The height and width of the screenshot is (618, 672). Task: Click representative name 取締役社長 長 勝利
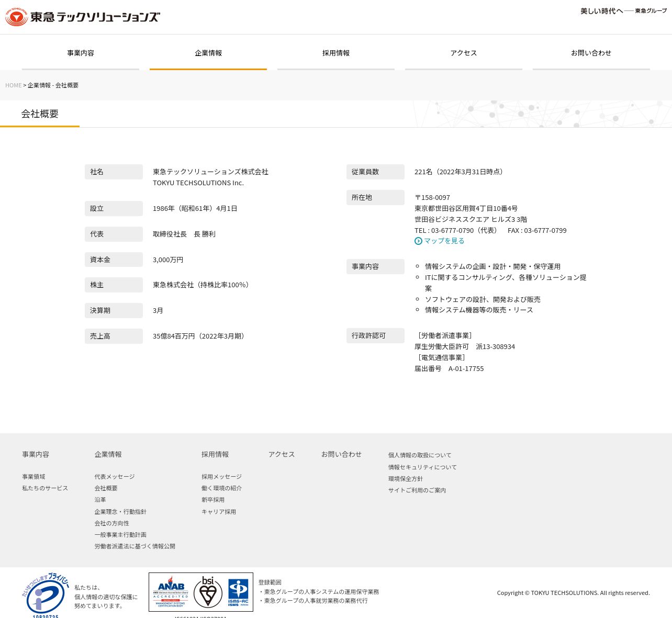pos(184,234)
